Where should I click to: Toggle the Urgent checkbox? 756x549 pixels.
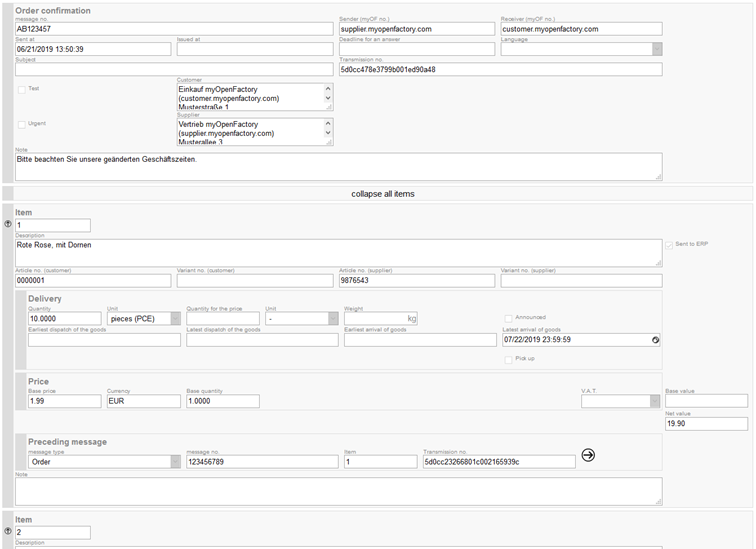click(22, 125)
